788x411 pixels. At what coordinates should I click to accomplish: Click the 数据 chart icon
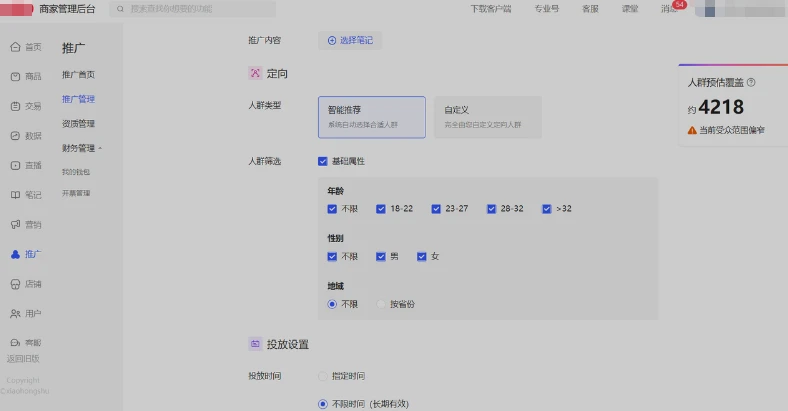[16, 136]
